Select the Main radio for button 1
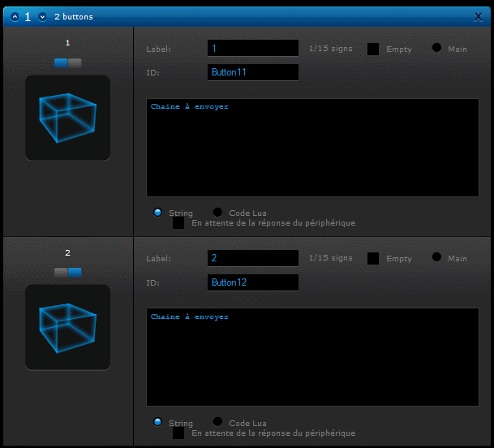 click(436, 48)
